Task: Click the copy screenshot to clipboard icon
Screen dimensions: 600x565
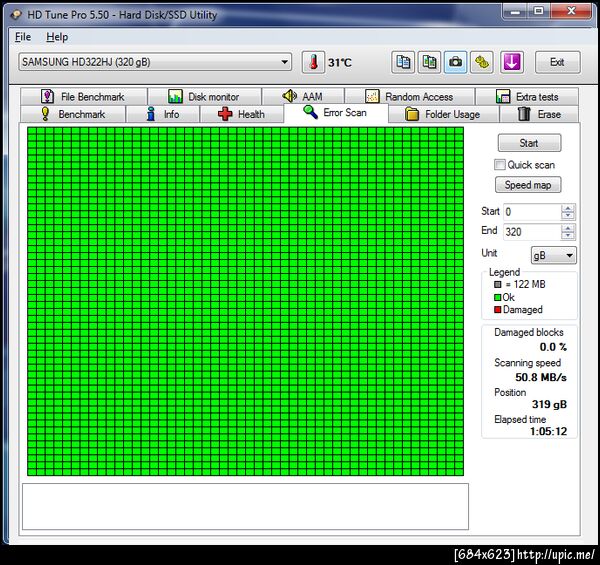Action: click(x=429, y=62)
